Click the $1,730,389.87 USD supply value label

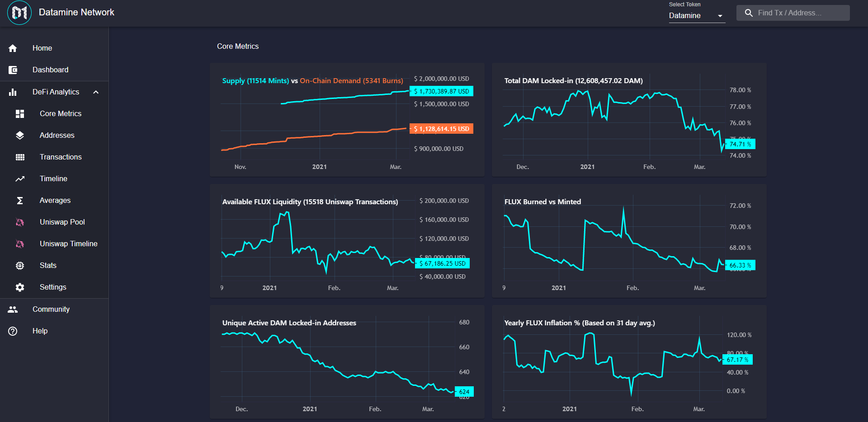point(441,91)
